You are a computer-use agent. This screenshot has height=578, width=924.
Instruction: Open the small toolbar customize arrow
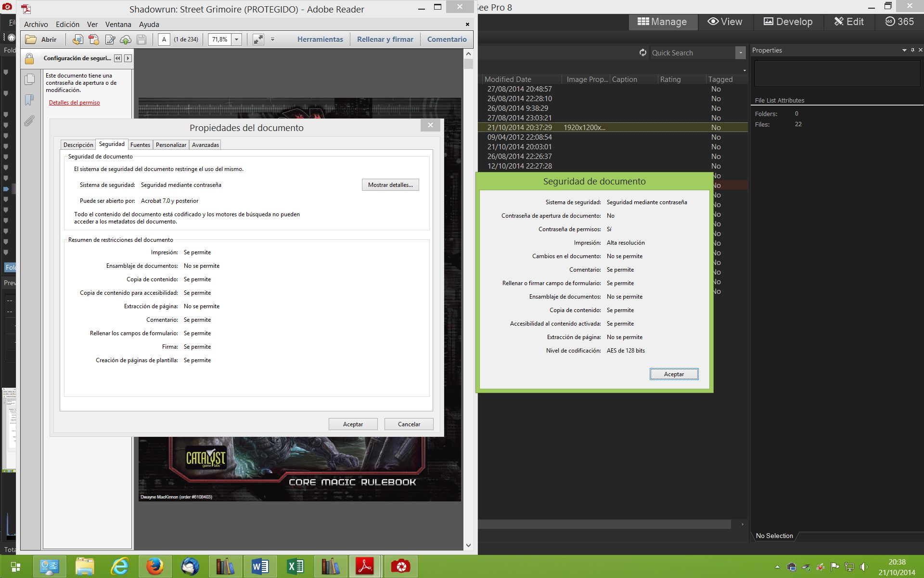[272, 39]
